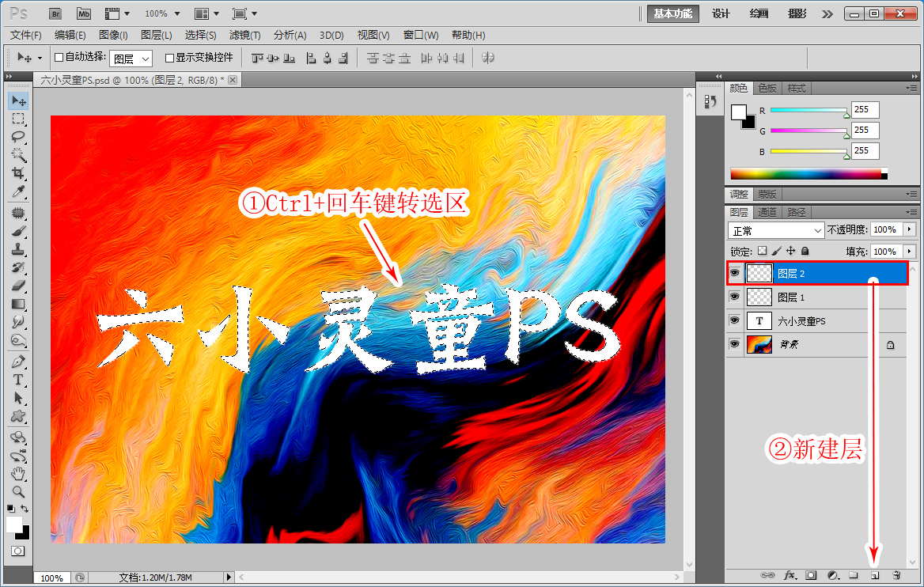Add a layer mask via panel icon
This screenshot has height=587, width=924.
(x=812, y=575)
